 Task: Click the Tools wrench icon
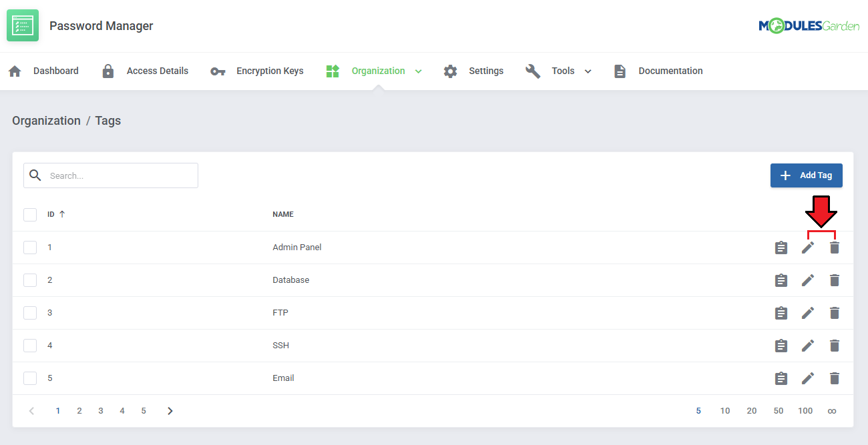533,71
